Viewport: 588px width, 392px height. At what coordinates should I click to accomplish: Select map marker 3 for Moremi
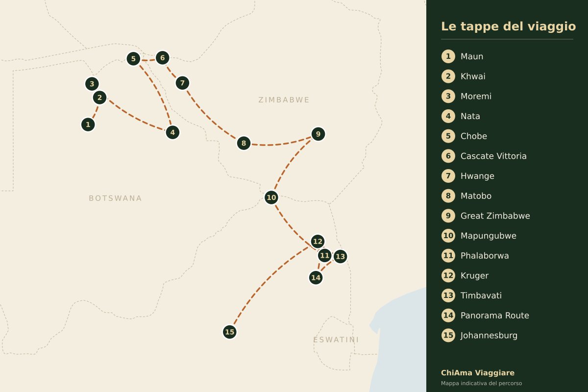point(92,84)
